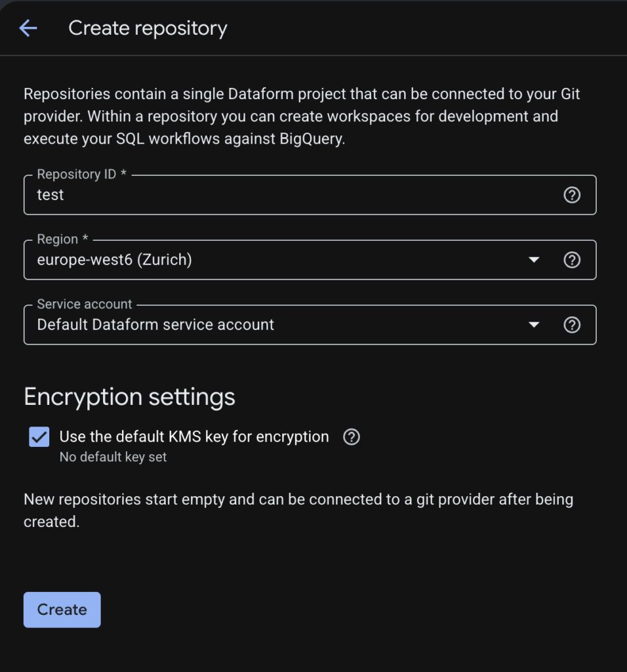Click the 'Create repository' page title
The height and width of the screenshot is (672, 627).
148,29
